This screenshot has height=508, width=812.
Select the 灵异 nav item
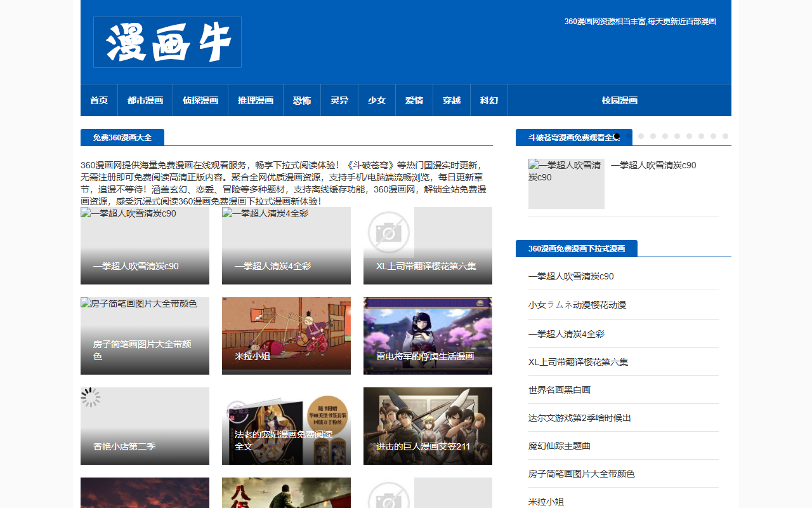point(339,100)
